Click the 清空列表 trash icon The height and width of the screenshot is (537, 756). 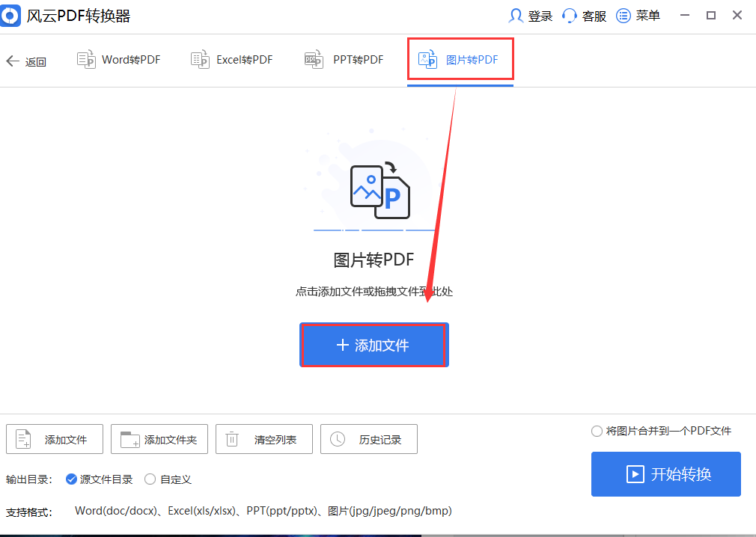pyautogui.click(x=232, y=439)
